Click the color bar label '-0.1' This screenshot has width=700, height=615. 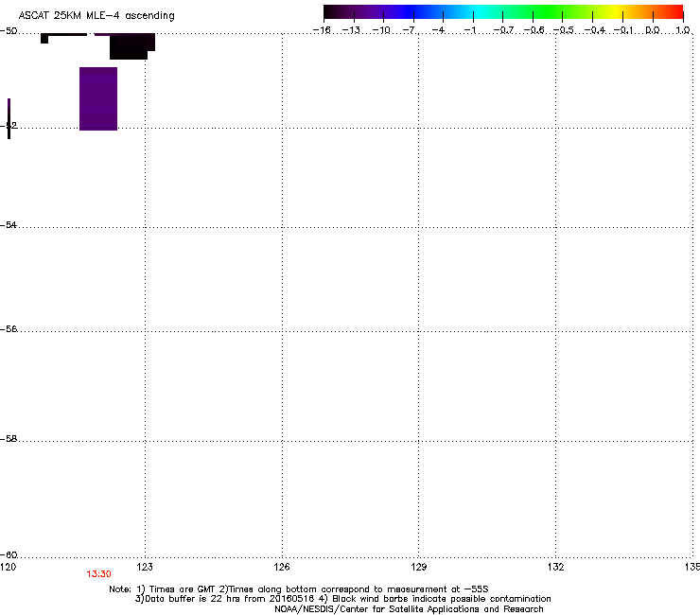click(624, 30)
